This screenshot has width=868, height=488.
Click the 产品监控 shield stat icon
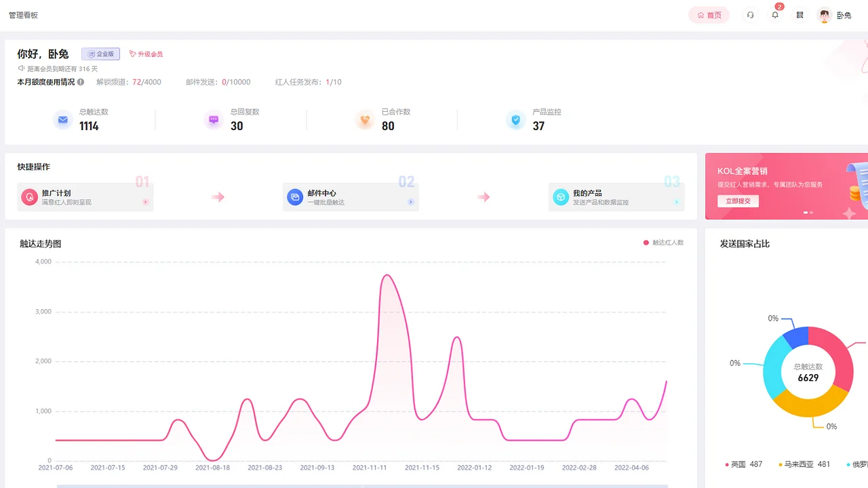(x=516, y=119)
